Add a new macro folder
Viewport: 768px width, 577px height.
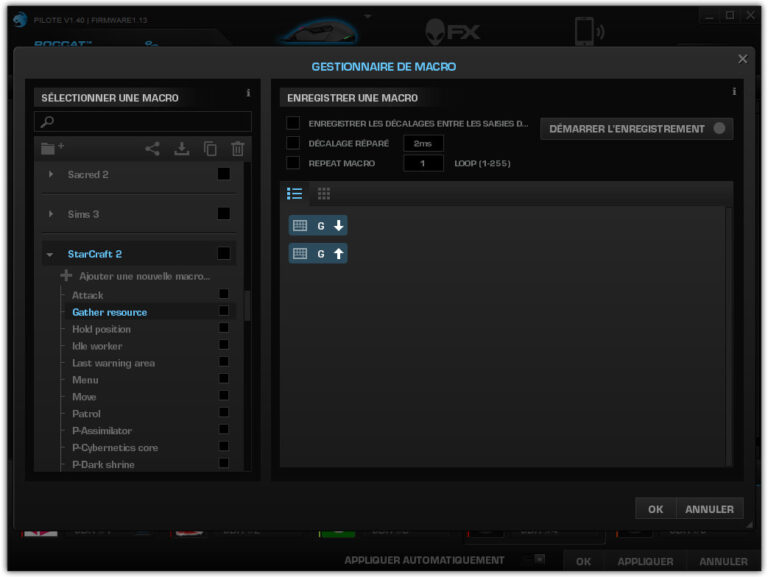[51, 148]
